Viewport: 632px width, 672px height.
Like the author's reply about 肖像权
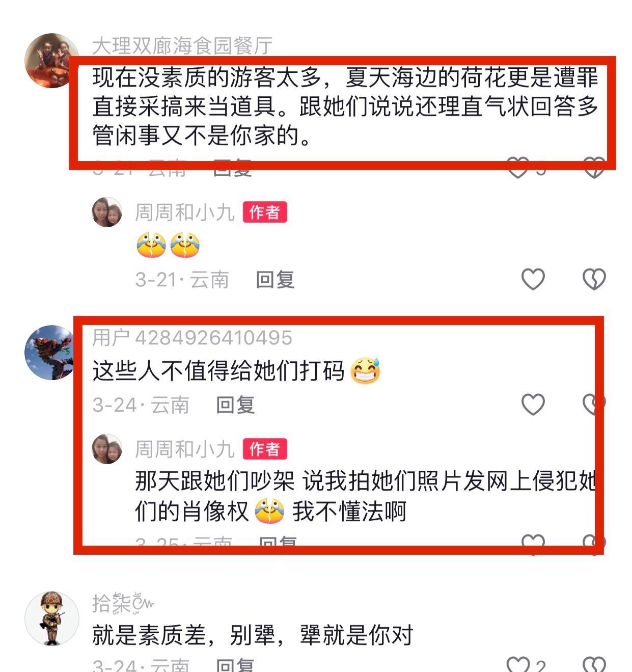tap(533, 543)
